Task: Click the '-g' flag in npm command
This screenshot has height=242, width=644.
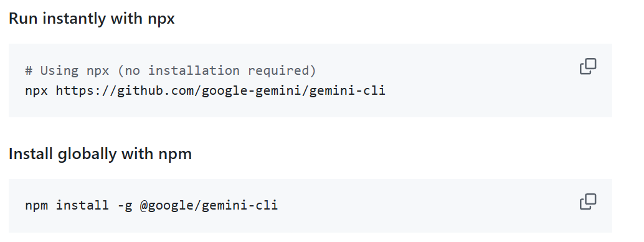Action: click(125, 205)
